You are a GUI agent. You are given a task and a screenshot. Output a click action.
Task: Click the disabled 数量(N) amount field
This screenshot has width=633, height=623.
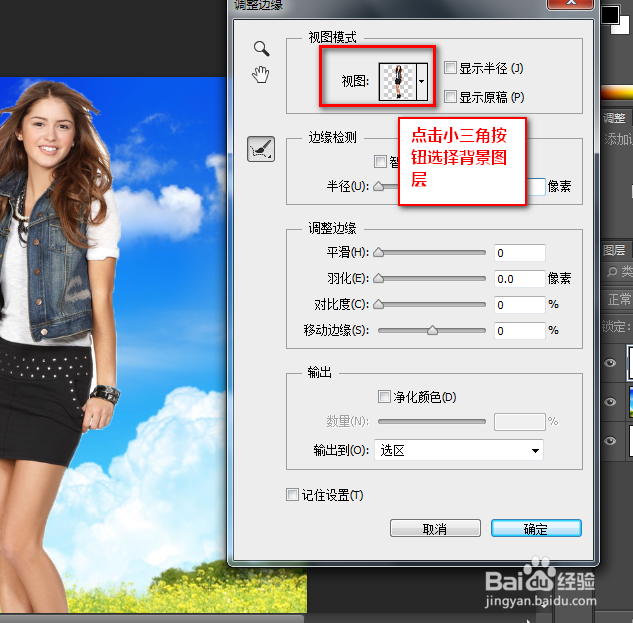(520, 422)
